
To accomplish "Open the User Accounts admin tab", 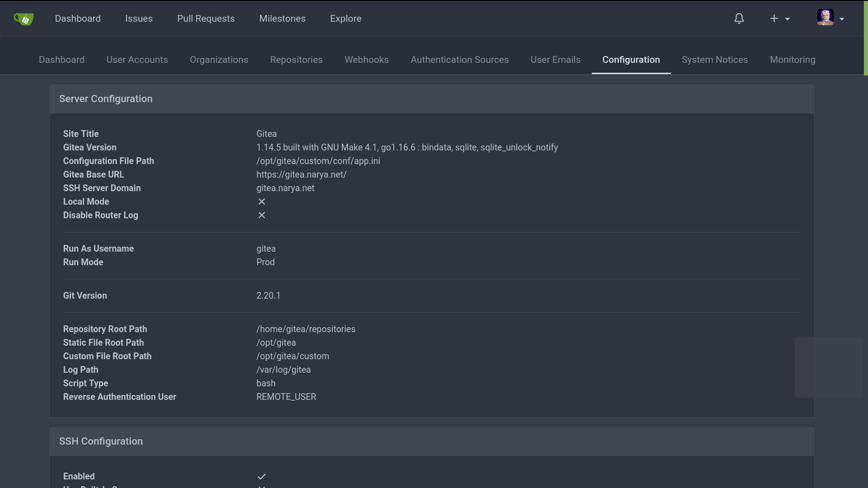I will [x=137, y=60].
